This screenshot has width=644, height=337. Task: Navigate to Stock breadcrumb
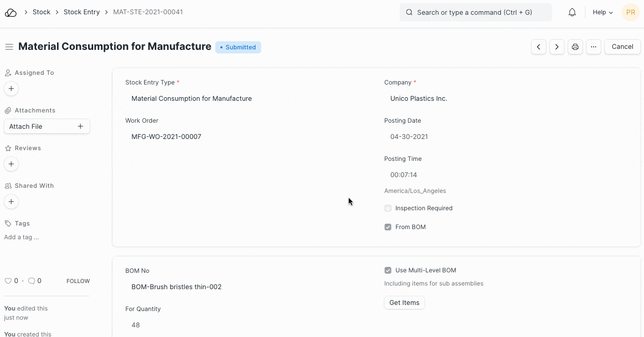41,12
